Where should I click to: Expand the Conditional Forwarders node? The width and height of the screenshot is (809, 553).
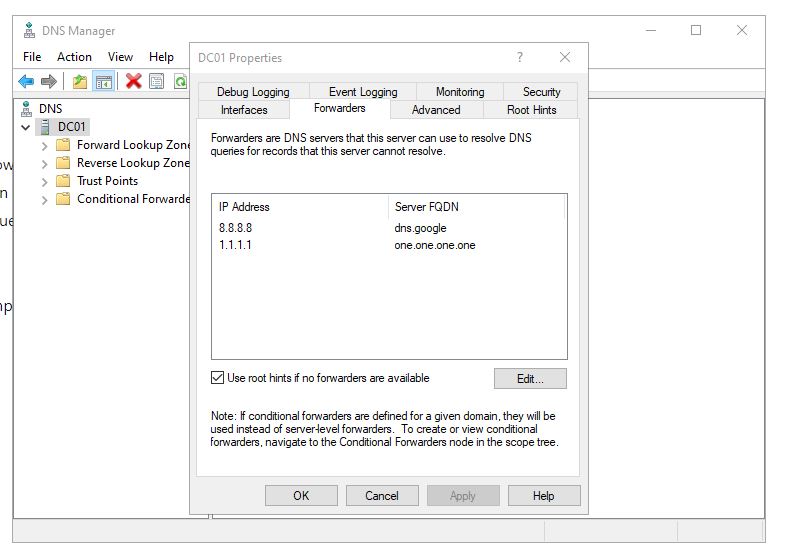[x=44, y=200]
